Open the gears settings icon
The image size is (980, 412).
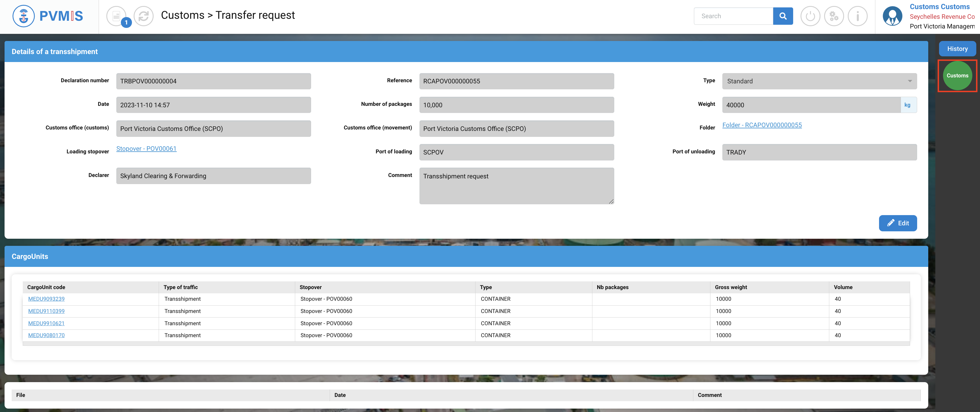834,16
